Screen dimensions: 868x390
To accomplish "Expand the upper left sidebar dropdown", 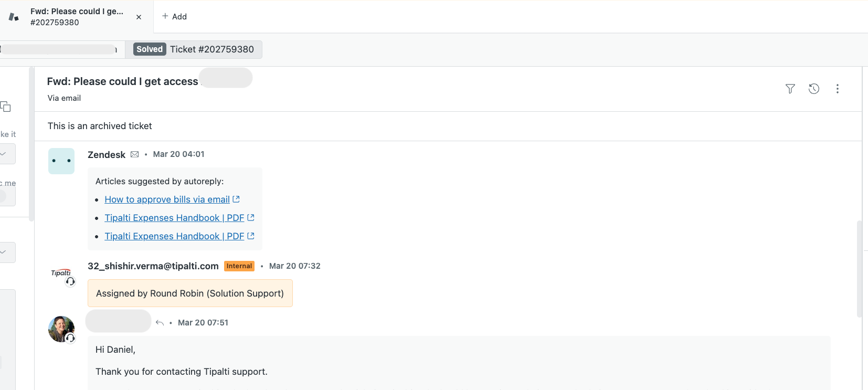I will pos(5,154).
